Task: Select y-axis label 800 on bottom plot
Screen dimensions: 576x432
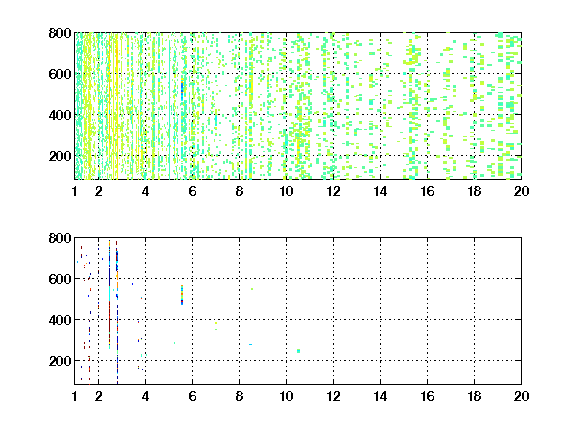Action: click(x=60, y=238)
